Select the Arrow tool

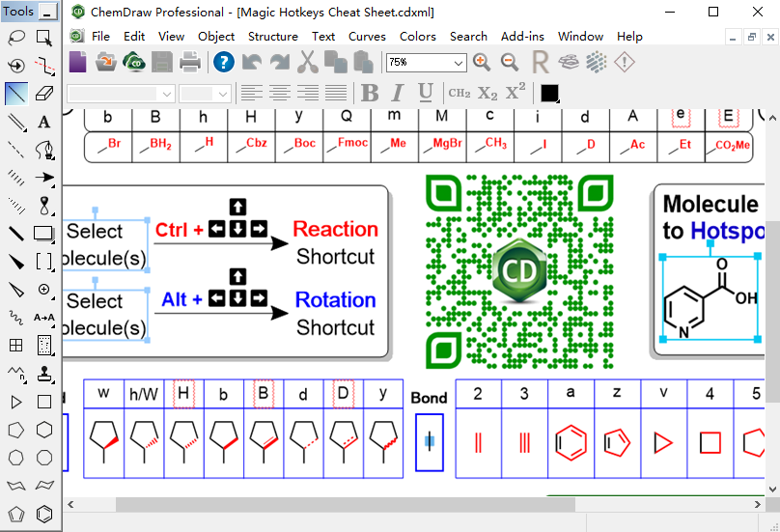(44, 177)
